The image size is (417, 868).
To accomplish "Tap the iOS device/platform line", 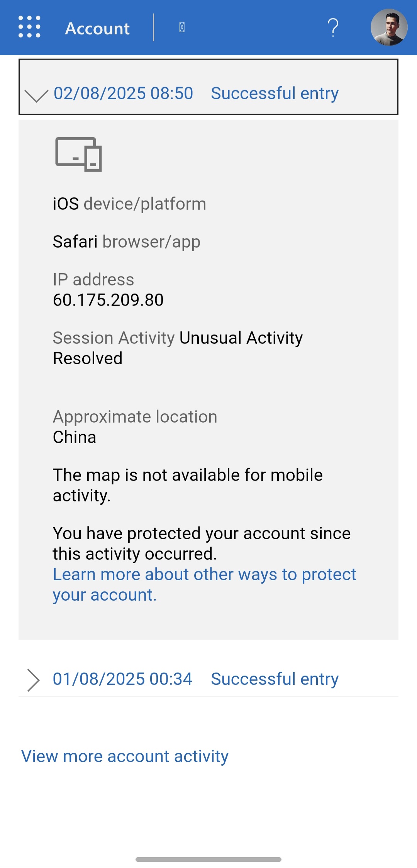I will 129,204.
